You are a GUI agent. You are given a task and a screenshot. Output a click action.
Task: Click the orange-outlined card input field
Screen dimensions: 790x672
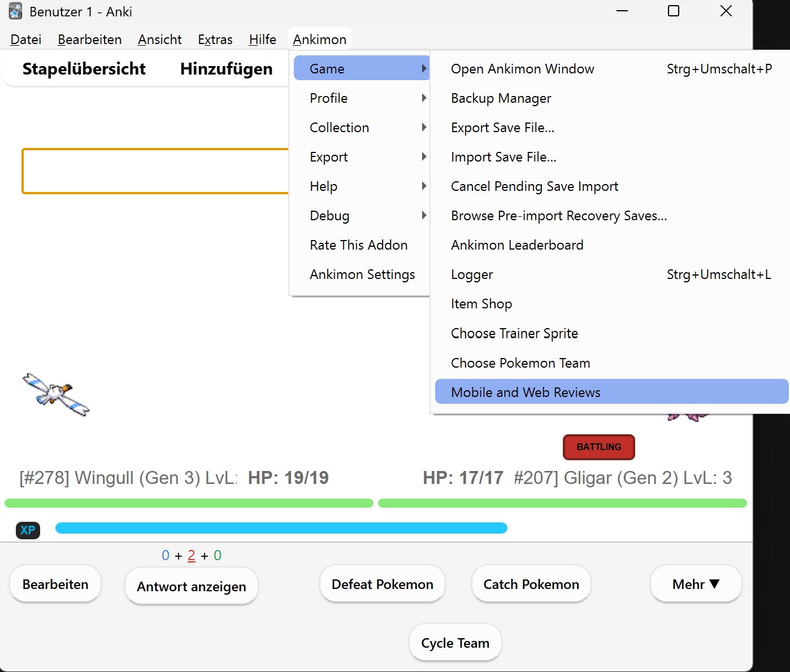tap(155, 171)
